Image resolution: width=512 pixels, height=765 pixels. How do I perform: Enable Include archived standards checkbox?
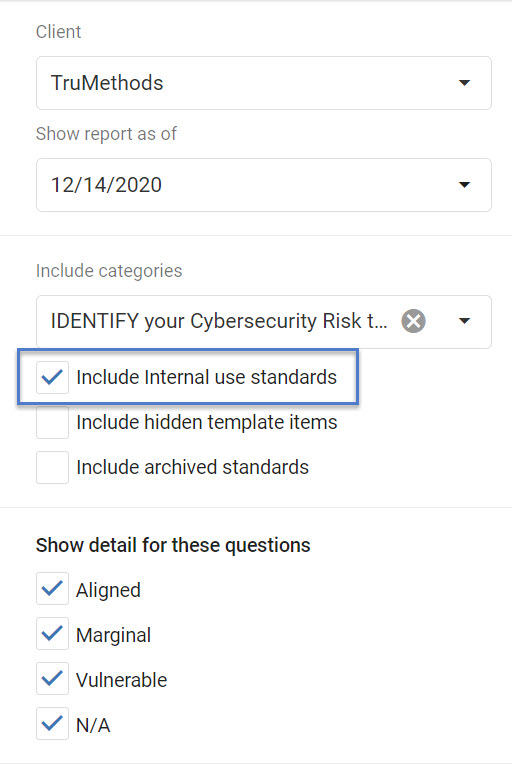click(52, 467)
